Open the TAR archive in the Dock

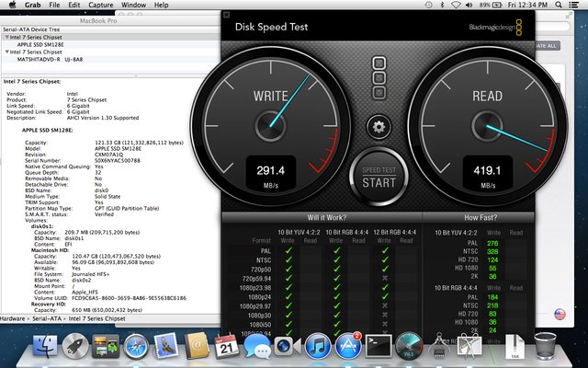coord(514,346)
